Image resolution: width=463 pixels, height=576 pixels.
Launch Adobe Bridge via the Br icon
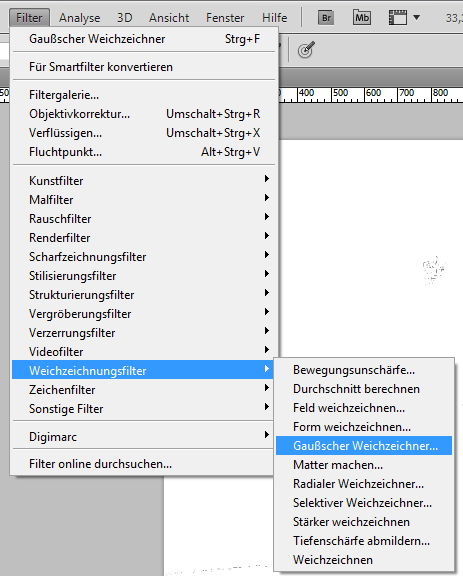326,18
